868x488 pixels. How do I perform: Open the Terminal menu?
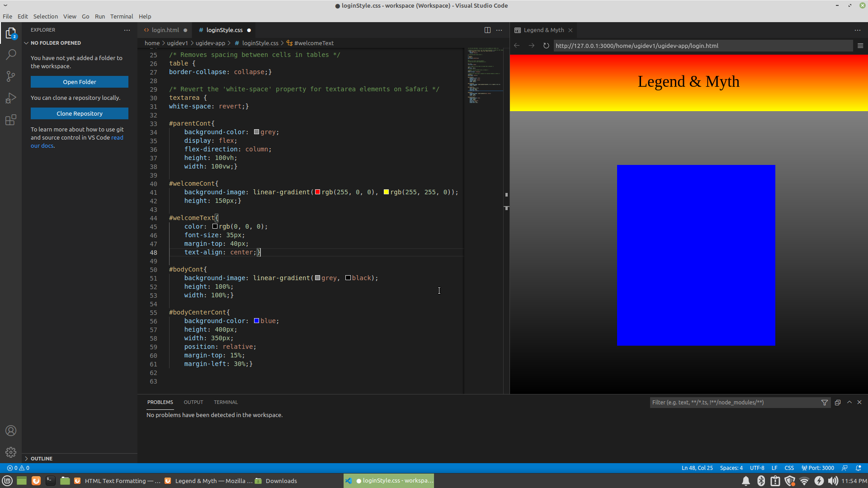pyautogui.click(x=122, y=16)
